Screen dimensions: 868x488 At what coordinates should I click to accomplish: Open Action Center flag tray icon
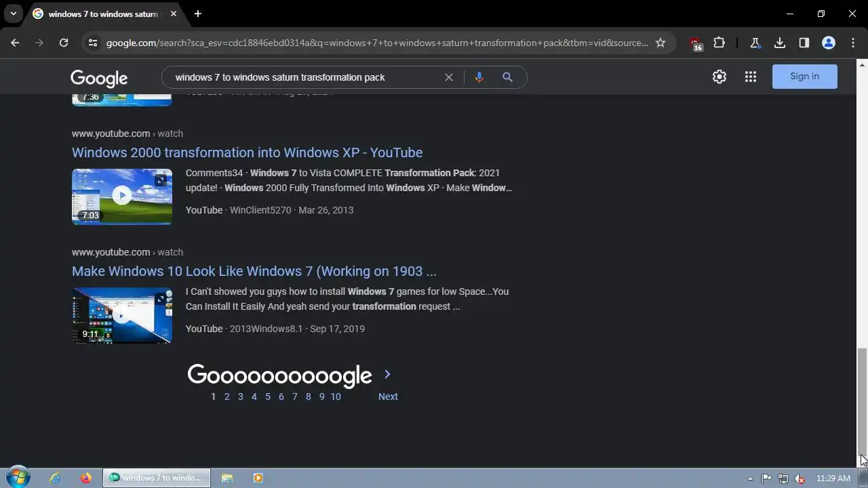(766, 479)
